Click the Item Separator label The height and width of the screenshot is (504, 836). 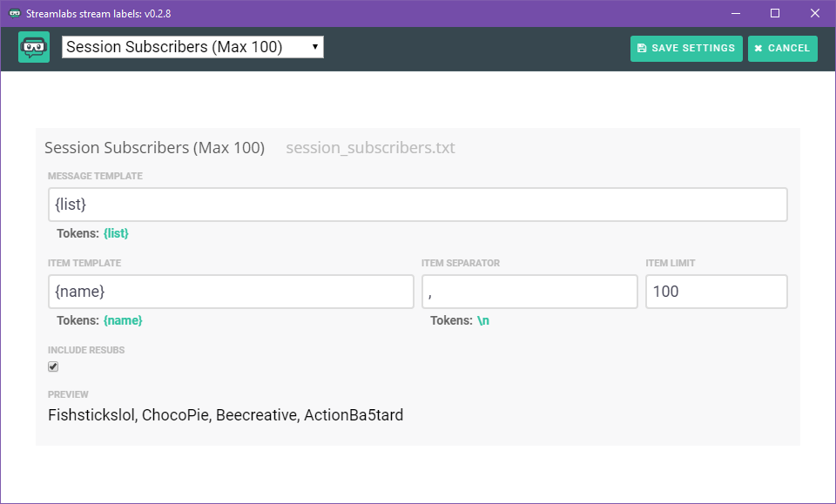(461, 263)
